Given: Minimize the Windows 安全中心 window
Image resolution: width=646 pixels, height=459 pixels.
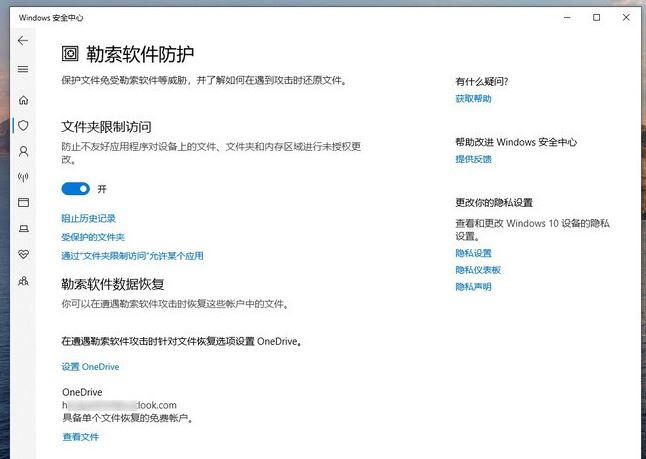Looking at the screenshot, I should coord(567,17).
